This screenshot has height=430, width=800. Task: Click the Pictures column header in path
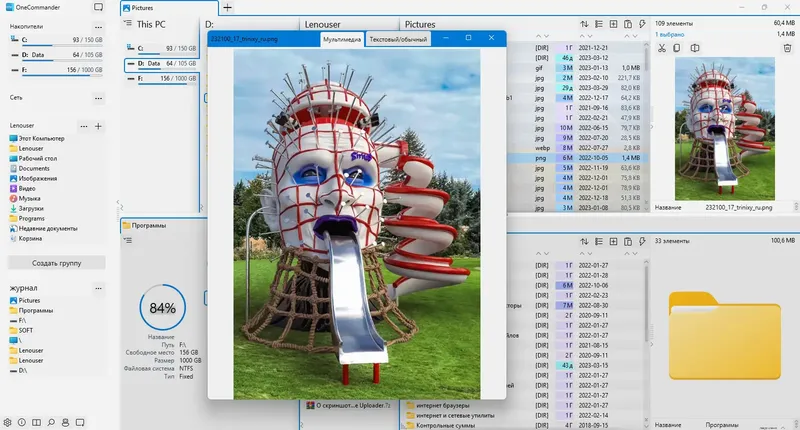[420, 24]
